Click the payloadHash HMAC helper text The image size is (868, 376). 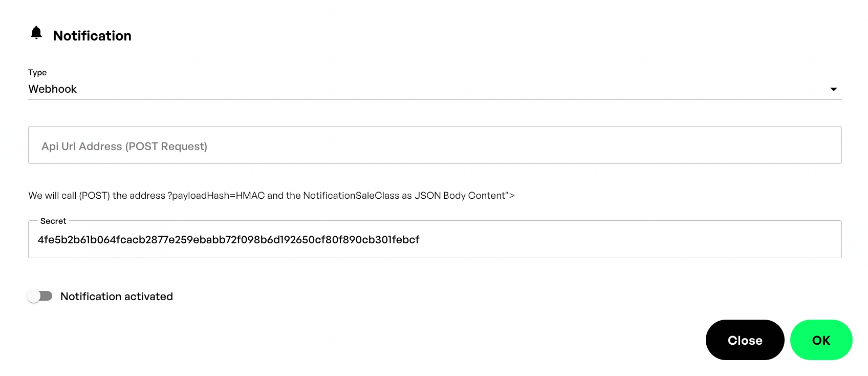[x=216, y=196]
